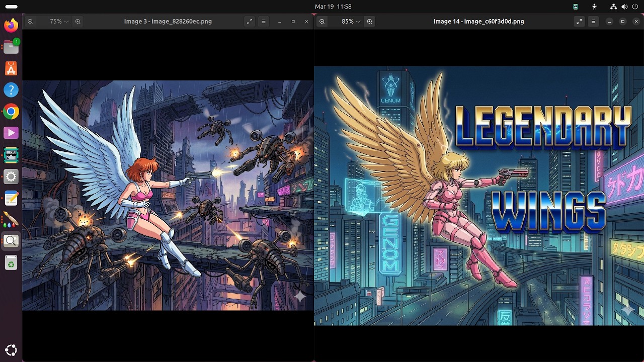The height and width of the screenshot is (362, 644).
Task: Open Help from the dock
Action: click(x=11, y=90)
